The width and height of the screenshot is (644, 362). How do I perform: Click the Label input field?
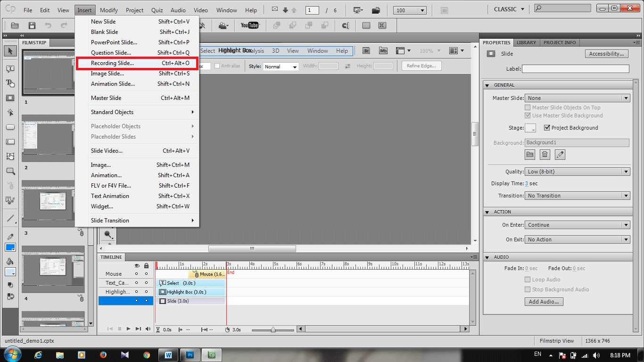coord(575,69)
